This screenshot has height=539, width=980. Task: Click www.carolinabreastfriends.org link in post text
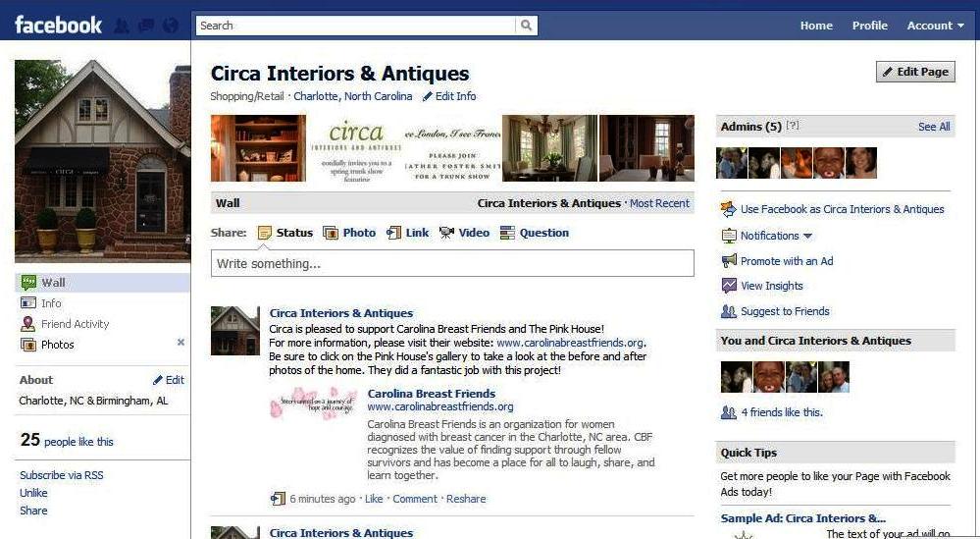pos(570,343)
